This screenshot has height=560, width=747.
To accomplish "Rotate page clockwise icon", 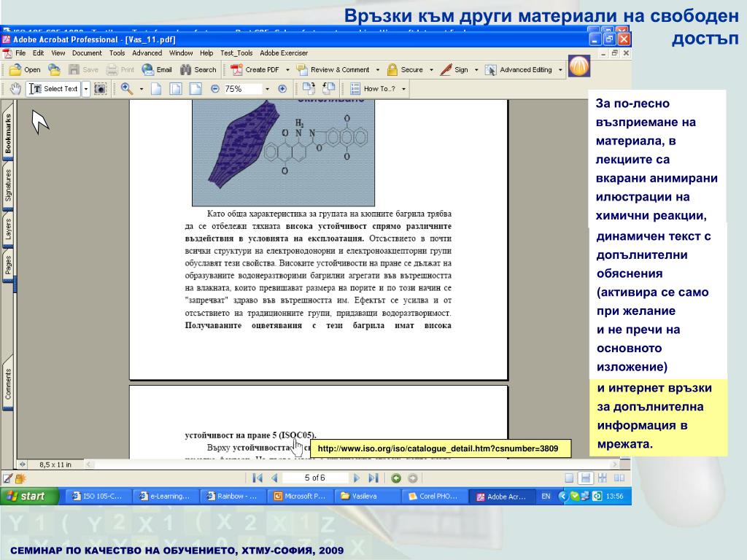I will [309, 88].
